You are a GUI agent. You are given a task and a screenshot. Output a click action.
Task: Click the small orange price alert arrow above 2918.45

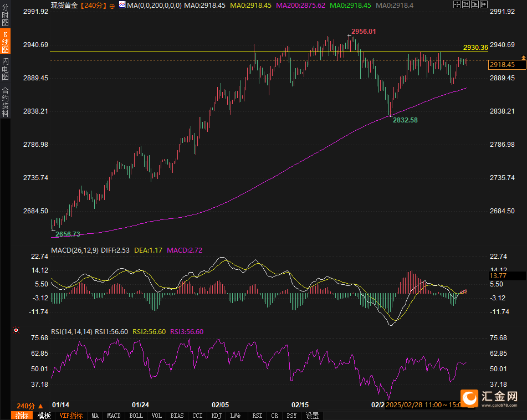click(524, 58)
